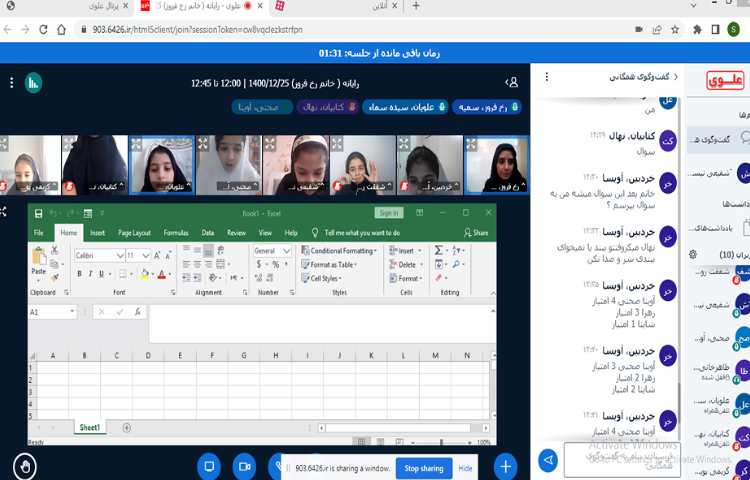Click the Increase Font Size icon
Viewport: 750px width, 480px height.
tap(157, 256)
